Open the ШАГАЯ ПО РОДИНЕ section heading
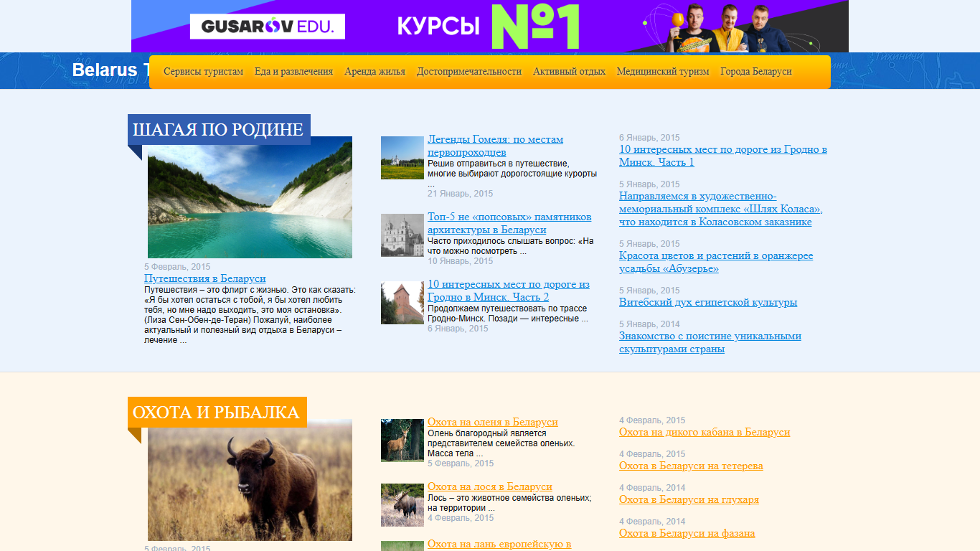Image resolution: width=980 pixels, height=551 pixels. [x=218, y=130]
